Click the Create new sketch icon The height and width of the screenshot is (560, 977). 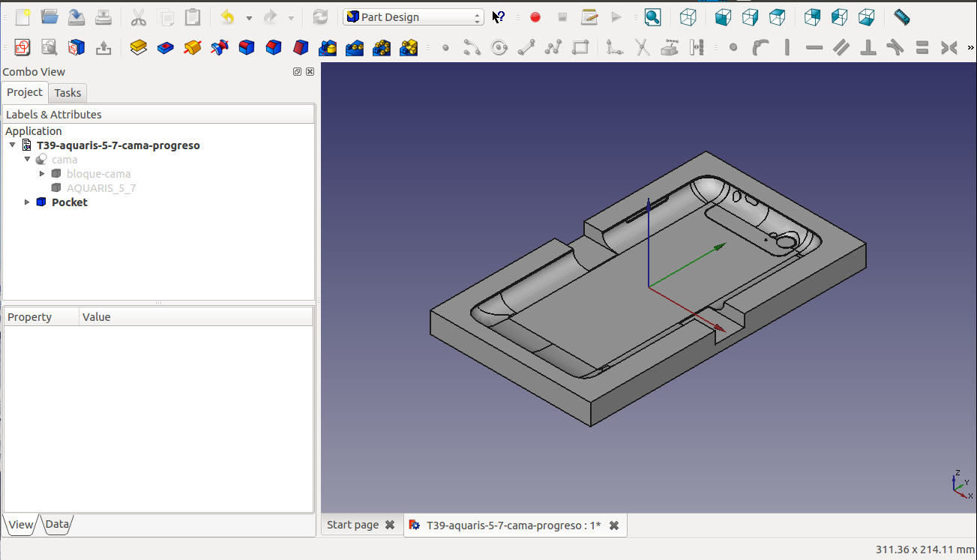pos(22,48)
